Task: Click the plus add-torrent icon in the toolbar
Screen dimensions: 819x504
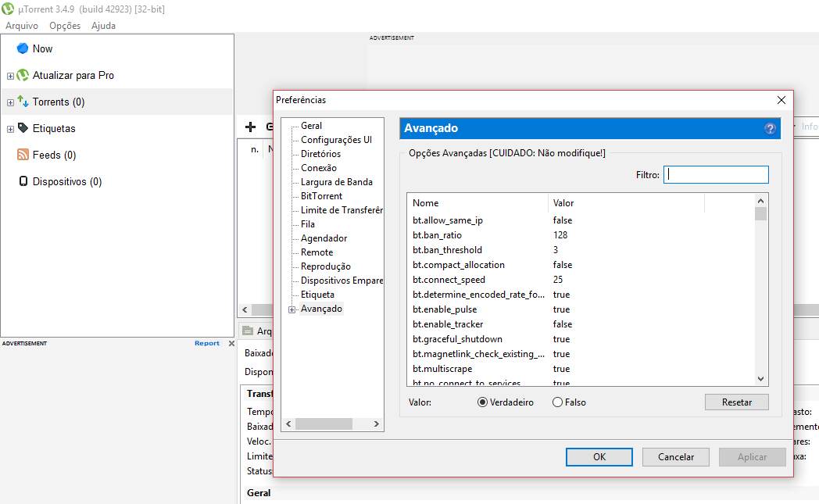Action: pos(251,127)
